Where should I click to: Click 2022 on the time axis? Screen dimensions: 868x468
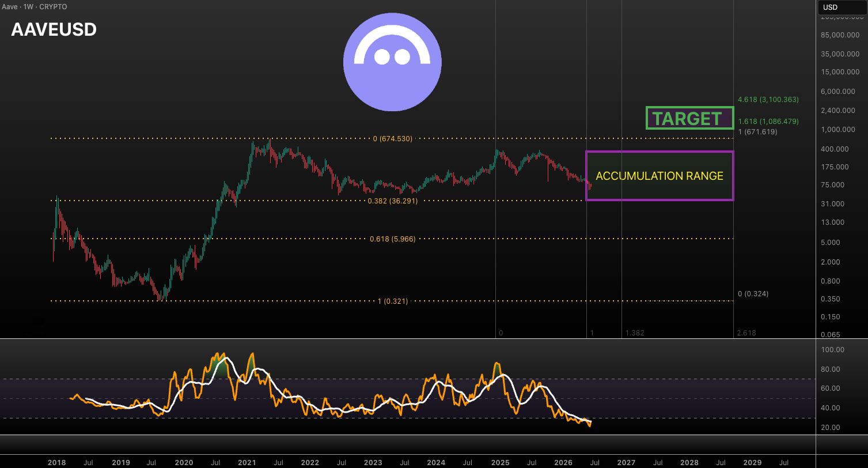310,462
